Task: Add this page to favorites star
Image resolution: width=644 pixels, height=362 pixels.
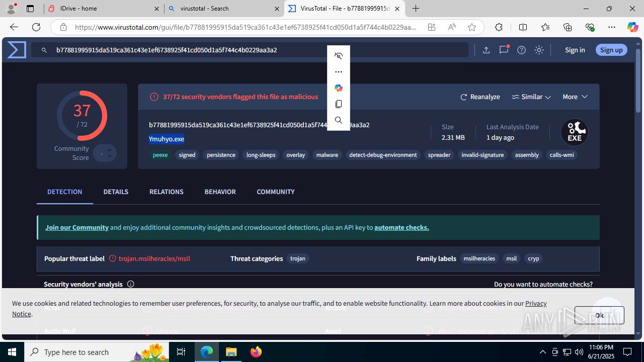Action: [x=472, y=27]
